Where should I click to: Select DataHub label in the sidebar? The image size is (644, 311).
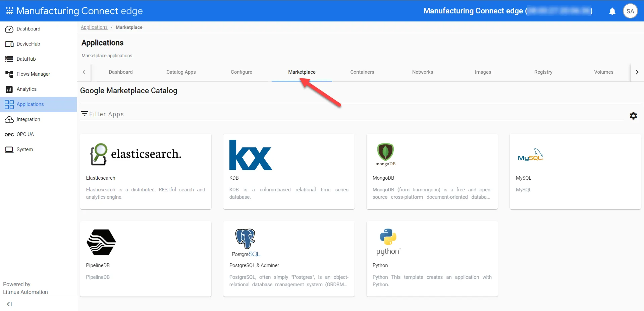click(26, 59)
